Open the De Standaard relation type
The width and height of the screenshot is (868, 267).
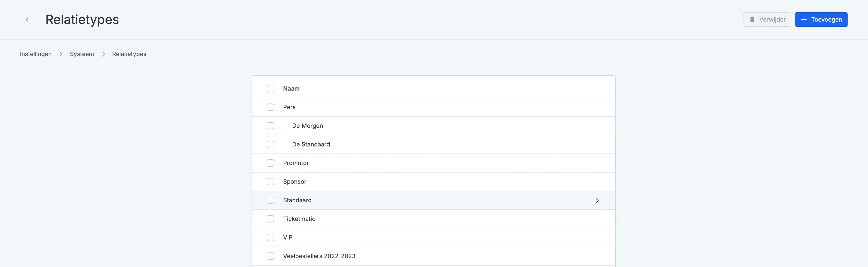[311, 144]
